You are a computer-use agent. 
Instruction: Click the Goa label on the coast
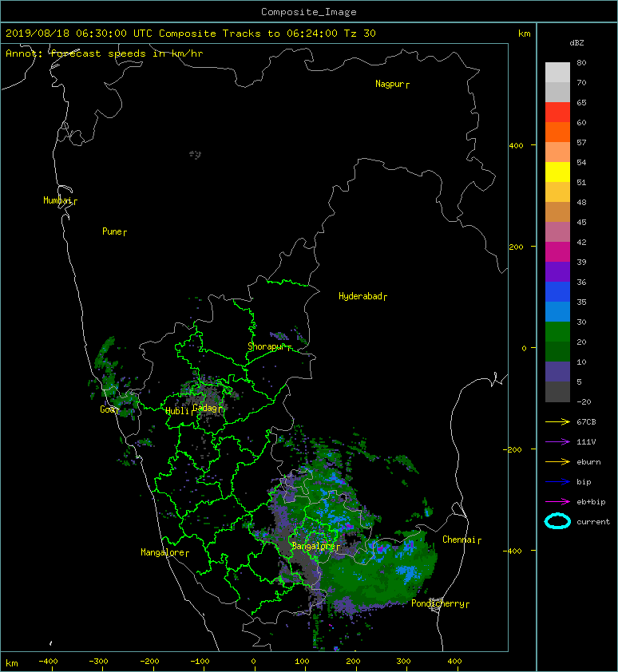click(x=107, y=409)
